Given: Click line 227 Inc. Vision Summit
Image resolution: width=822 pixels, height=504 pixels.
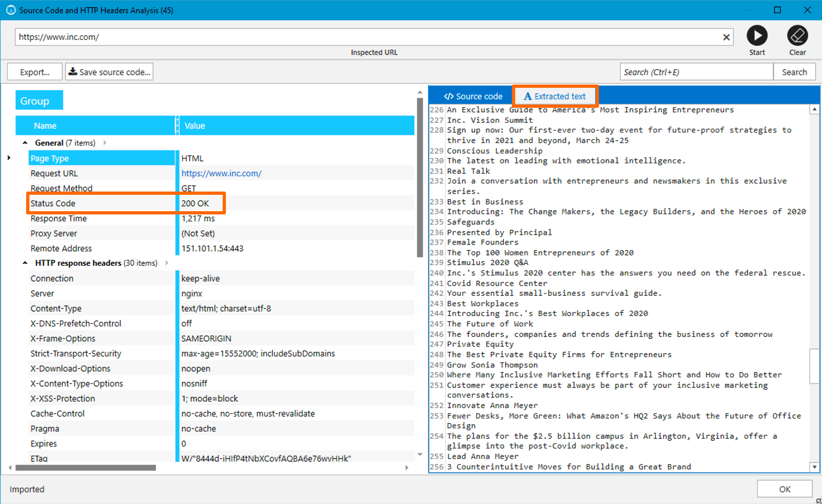Looking at the screenshot, I should (490, 120).
